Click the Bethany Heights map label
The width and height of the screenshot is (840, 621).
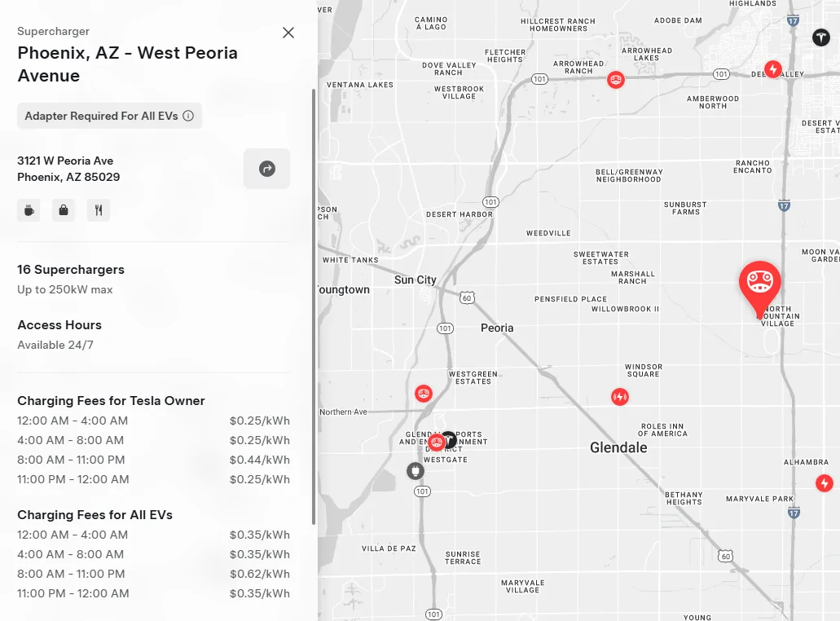tap(684, 498)
